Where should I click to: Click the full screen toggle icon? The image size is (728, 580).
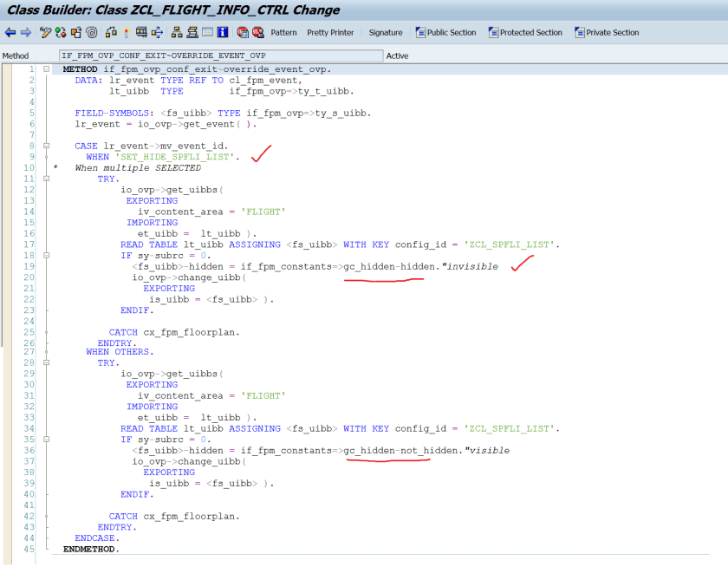[x=208, y=33]
